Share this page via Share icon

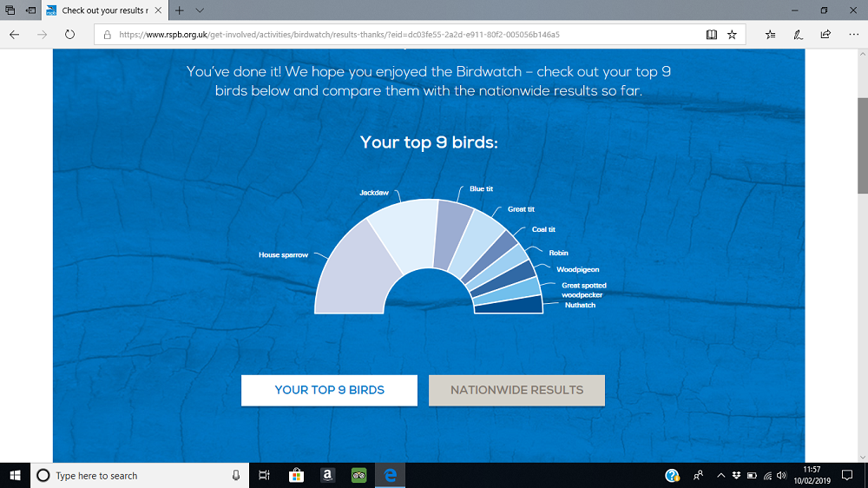825,35
